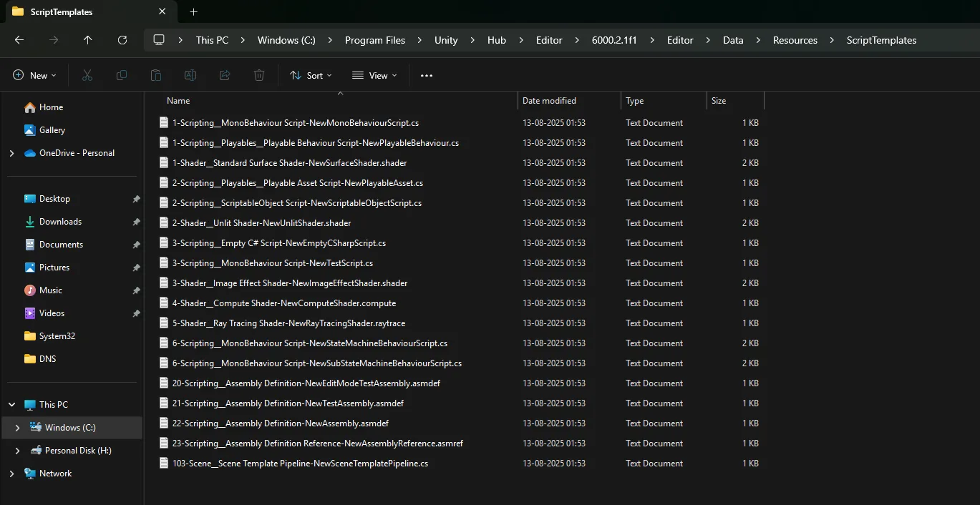Select file NewSurfaceShader.shader
The width and height of the screenshot is (980, 505).
289,163
